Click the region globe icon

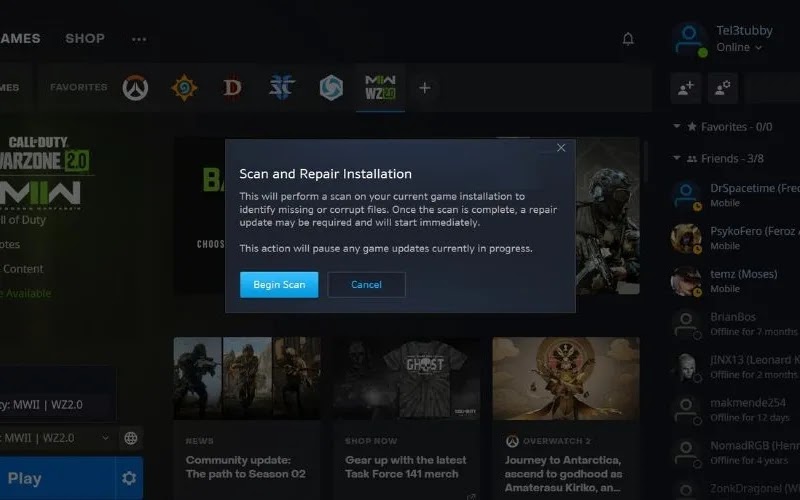(131, 438)
